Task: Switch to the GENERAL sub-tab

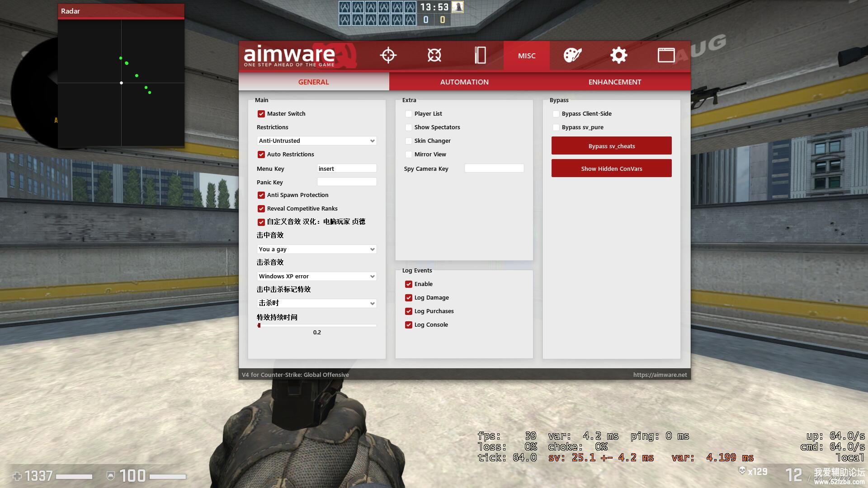Action: pos(314,82)
